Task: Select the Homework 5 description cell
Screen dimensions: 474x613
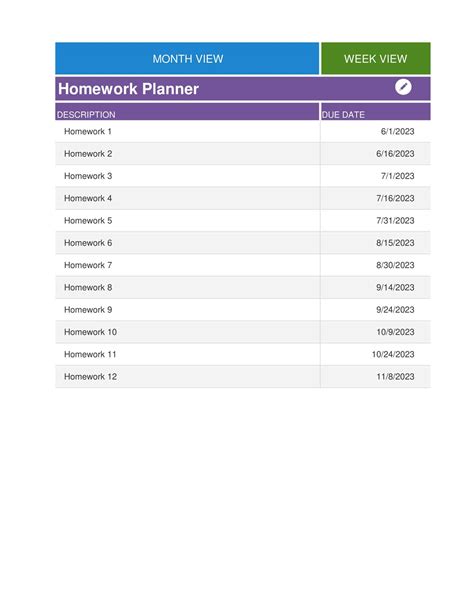Action: pyautogui.click(x=187, y=220)
